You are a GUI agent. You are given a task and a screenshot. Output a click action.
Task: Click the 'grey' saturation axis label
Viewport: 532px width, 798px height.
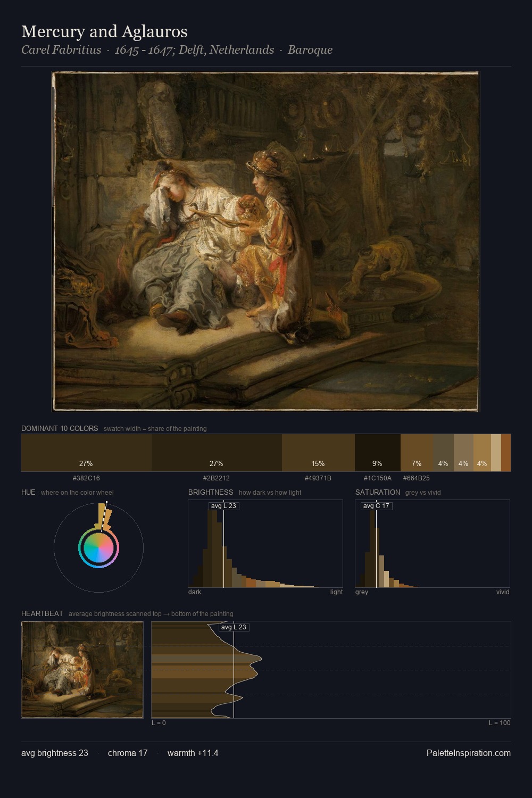click(362, 592)
